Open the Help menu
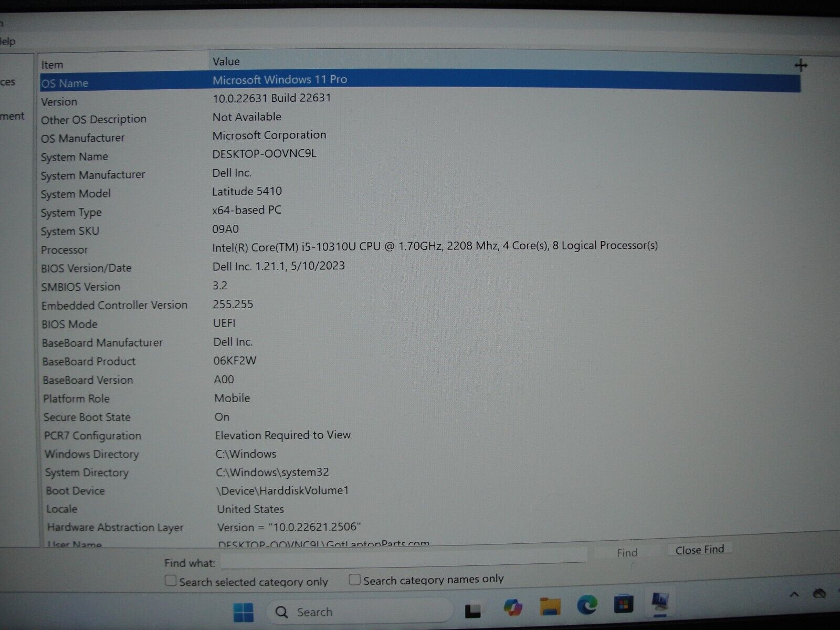 point(7,41)
